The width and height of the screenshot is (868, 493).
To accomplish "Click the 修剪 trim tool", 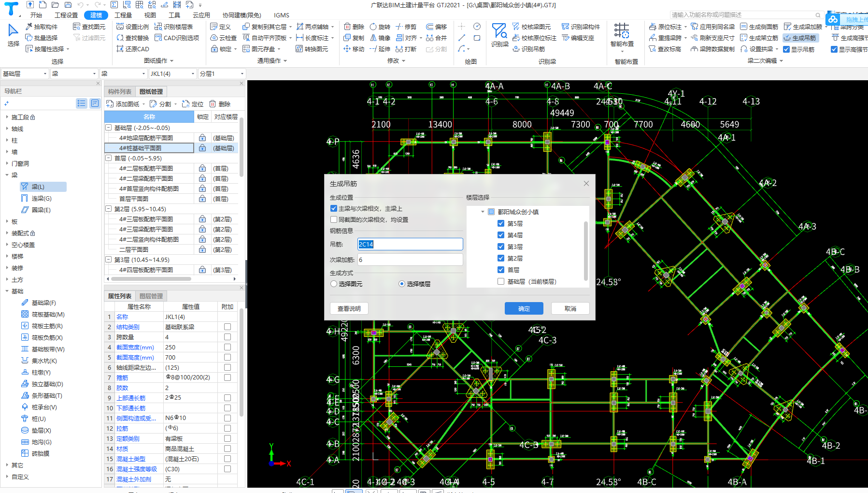I will tap(406, 27).
